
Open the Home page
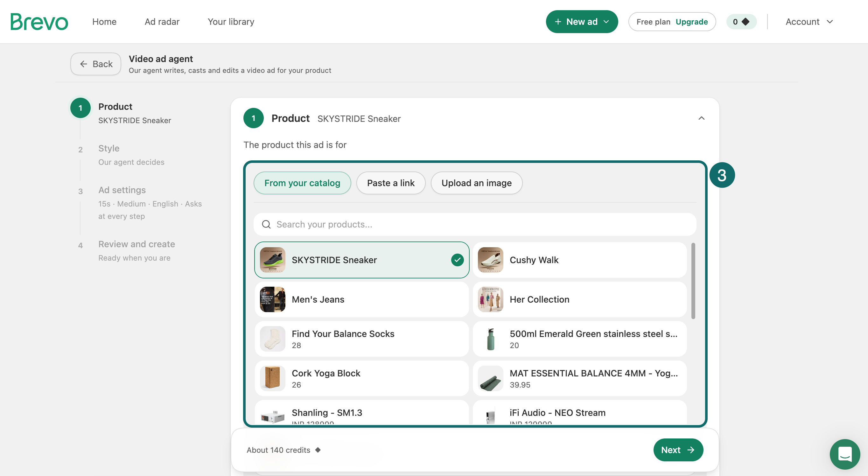point(104,22)
